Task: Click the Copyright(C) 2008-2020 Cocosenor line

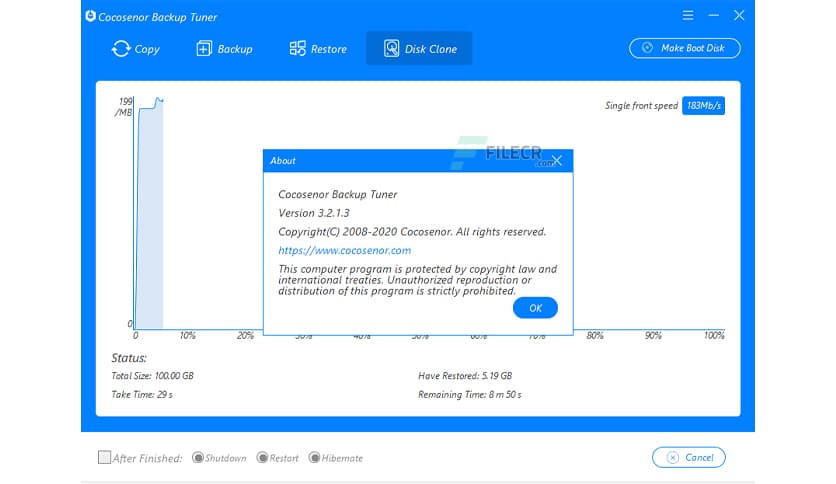Action: [x=412, y=232]
